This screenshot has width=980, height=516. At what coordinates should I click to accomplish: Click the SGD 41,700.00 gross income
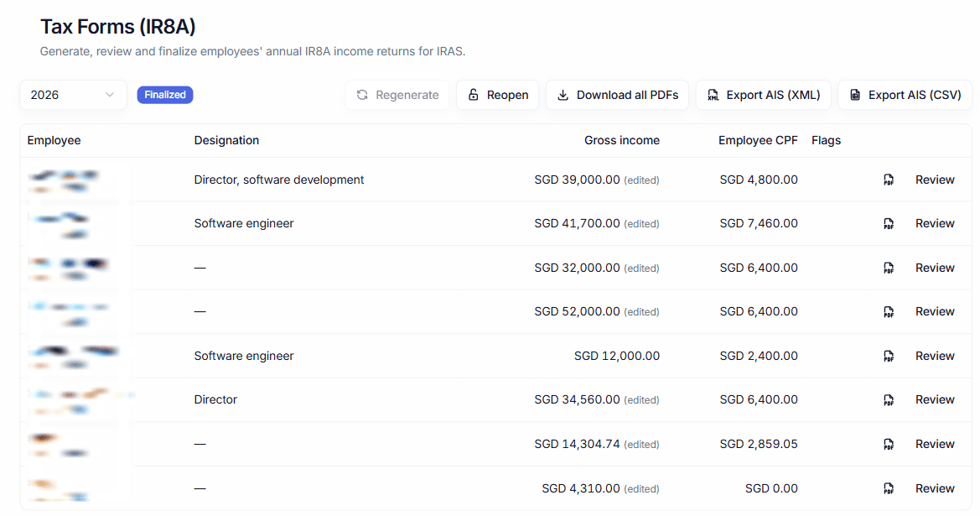[x=577, y=223]
